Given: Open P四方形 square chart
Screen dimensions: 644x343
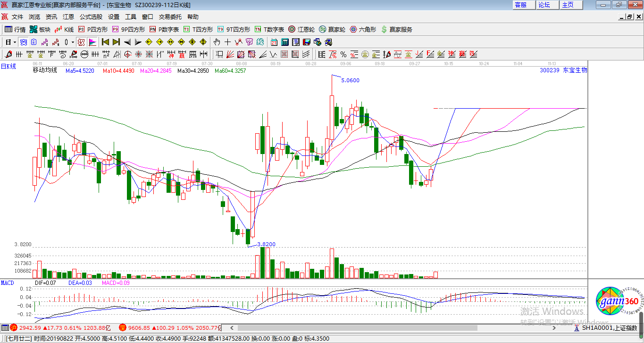Looking at the screenshot, I should pos(93,29).
